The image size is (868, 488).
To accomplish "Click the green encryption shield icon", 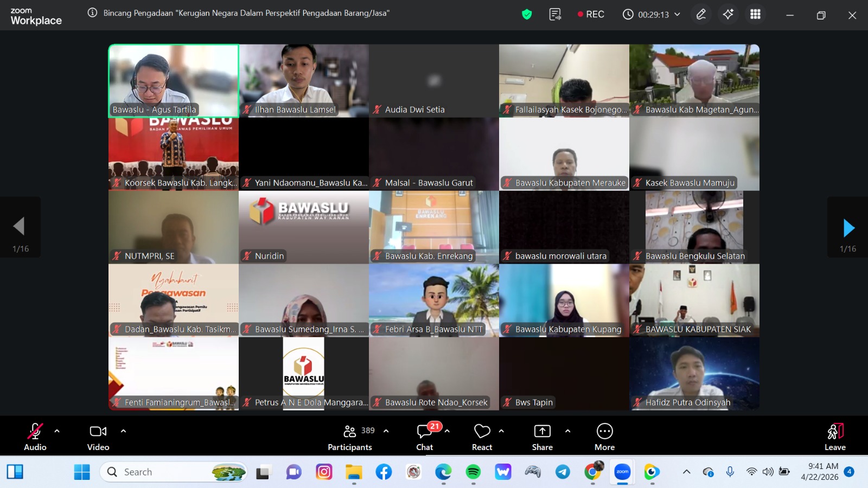I will tap(526, 15).
